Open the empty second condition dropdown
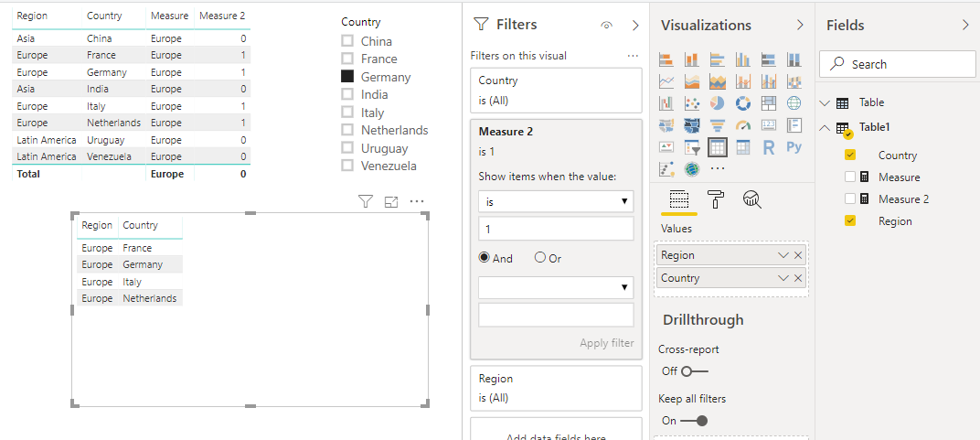This screenshot has width=980, height=440. (x=556, y=287)
